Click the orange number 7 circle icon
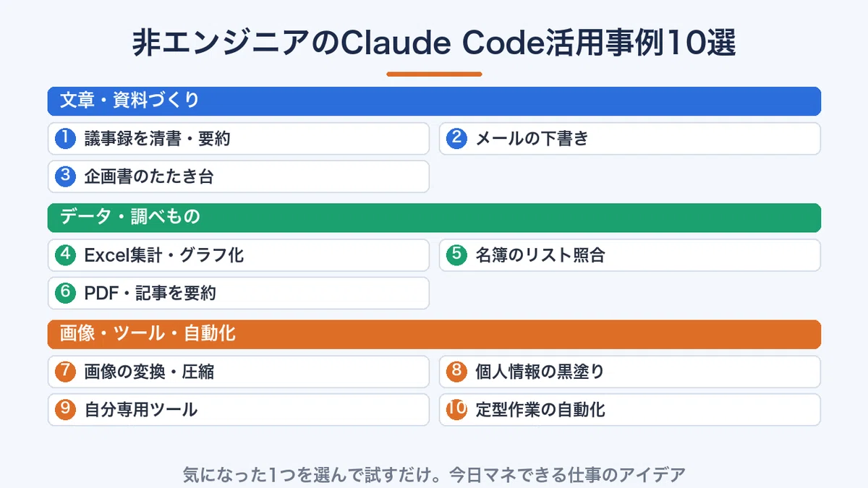Screen dimensions: 868x488 pos(65,372)
